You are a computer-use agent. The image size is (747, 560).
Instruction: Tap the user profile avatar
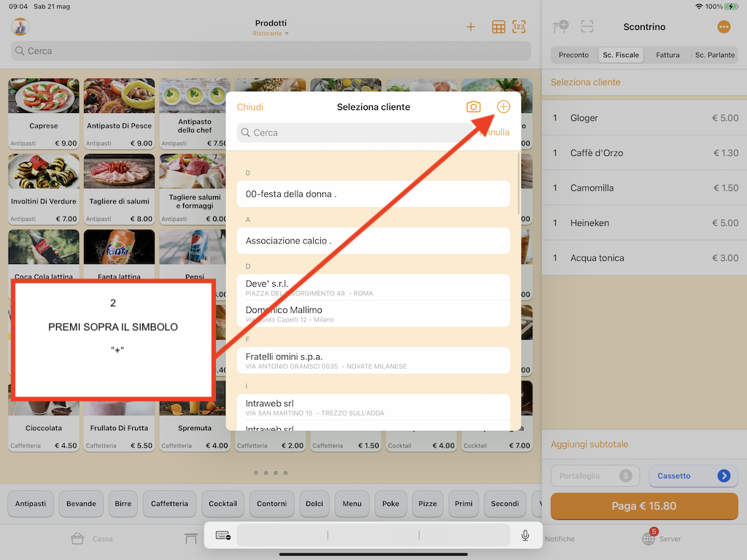coord(20,27)
